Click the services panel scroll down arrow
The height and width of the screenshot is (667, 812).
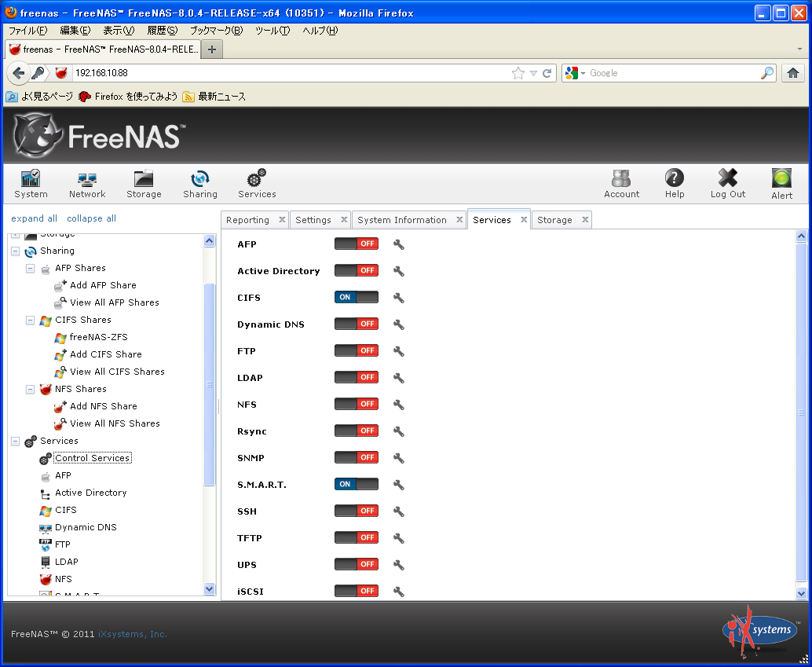(x=800, y=594)
